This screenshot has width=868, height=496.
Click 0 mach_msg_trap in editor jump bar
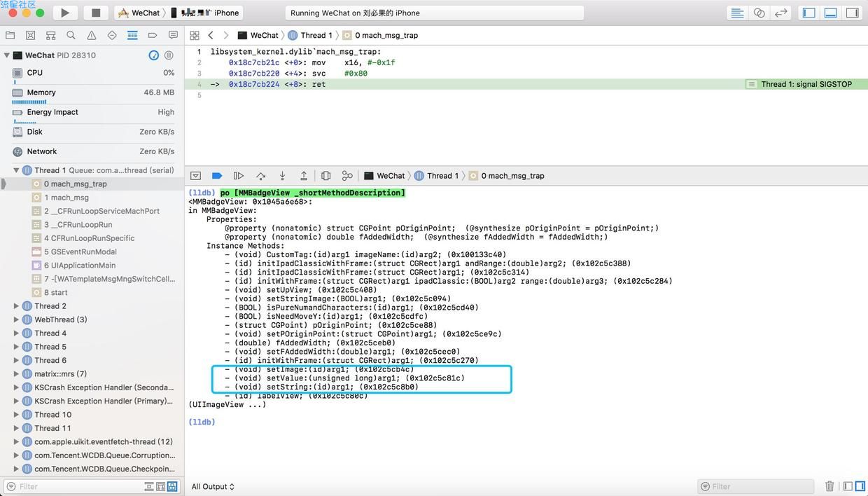[380, 35]
